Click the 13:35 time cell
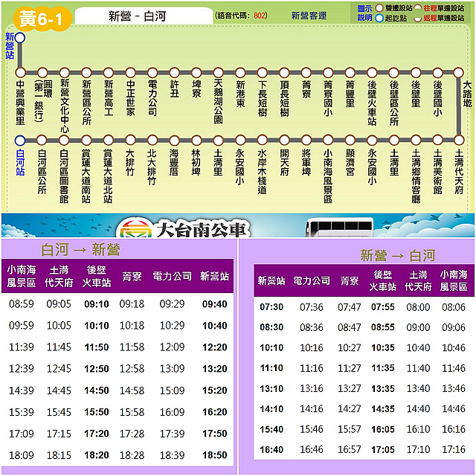The width and height of the screenshot is (476, 476). 383,388
